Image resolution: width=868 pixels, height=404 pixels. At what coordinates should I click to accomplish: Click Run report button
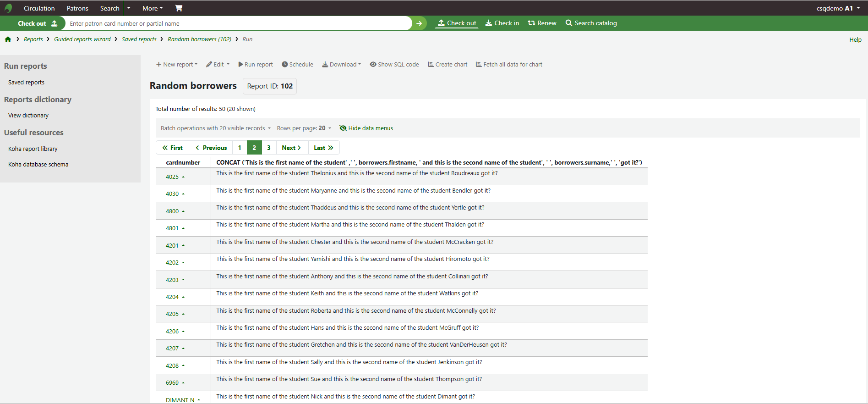click(256, 65)
